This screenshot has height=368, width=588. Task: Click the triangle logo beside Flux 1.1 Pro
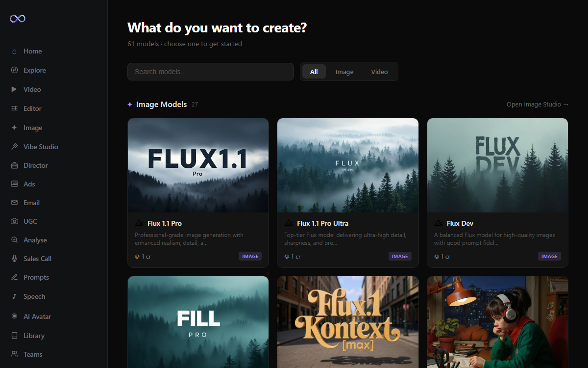pos(139,223)
